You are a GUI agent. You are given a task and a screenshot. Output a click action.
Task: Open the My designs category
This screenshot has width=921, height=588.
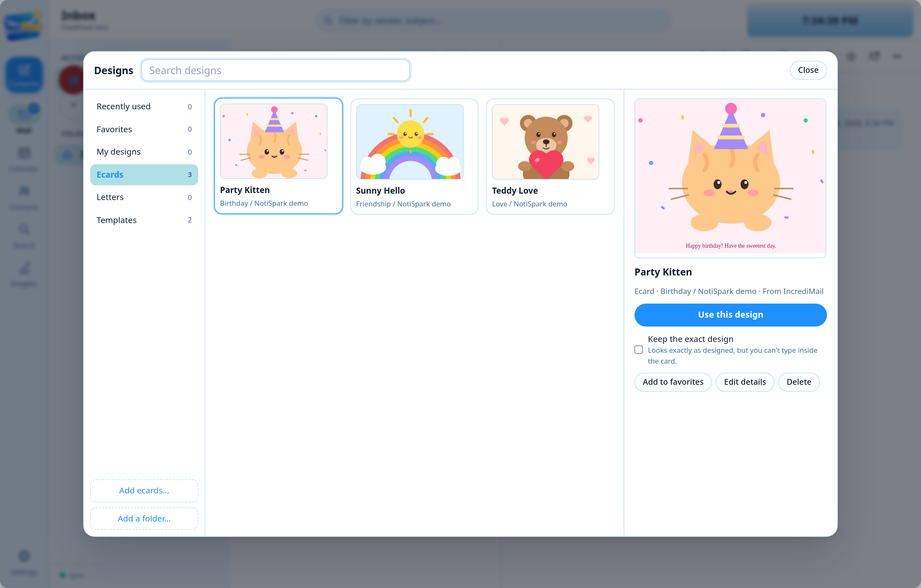coord(144,152)
